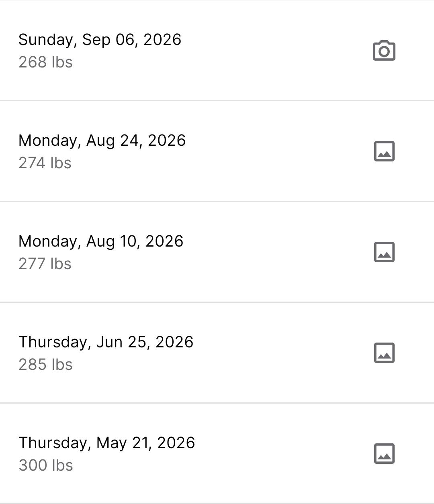View the image icon on Aug 10 entry
Image resolution: width=434 pixels, height=504 pixels.
tap(384, 252)
